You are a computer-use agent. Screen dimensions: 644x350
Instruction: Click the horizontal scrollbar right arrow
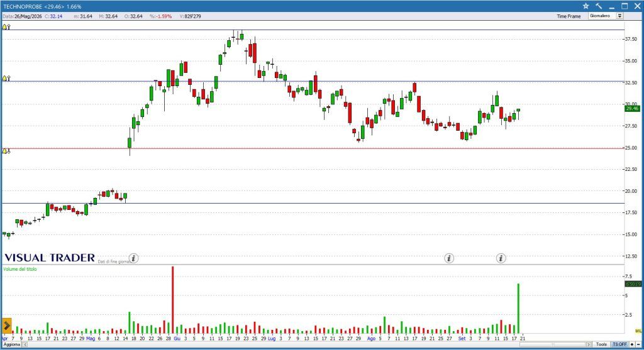click(x=589, y=344)
